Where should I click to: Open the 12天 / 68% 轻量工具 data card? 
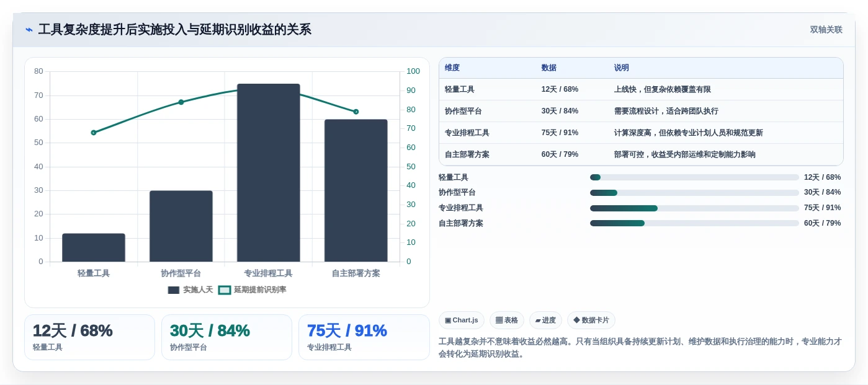[x=89, y=337]
